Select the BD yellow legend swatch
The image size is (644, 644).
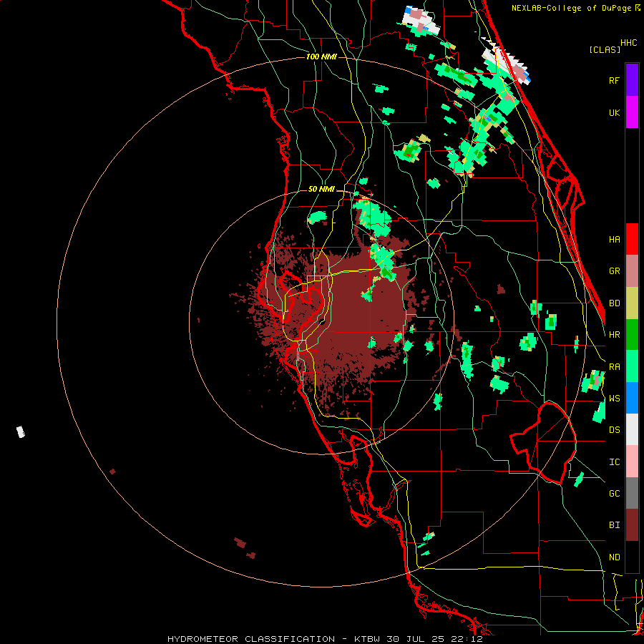coord(632,303)
